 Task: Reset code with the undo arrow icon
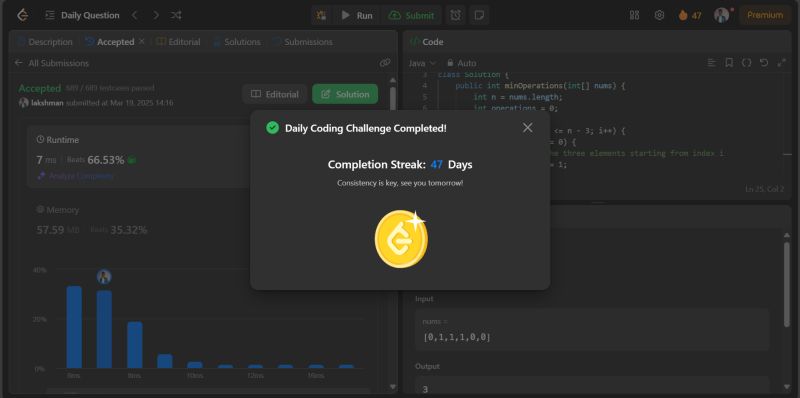point(764,63)
